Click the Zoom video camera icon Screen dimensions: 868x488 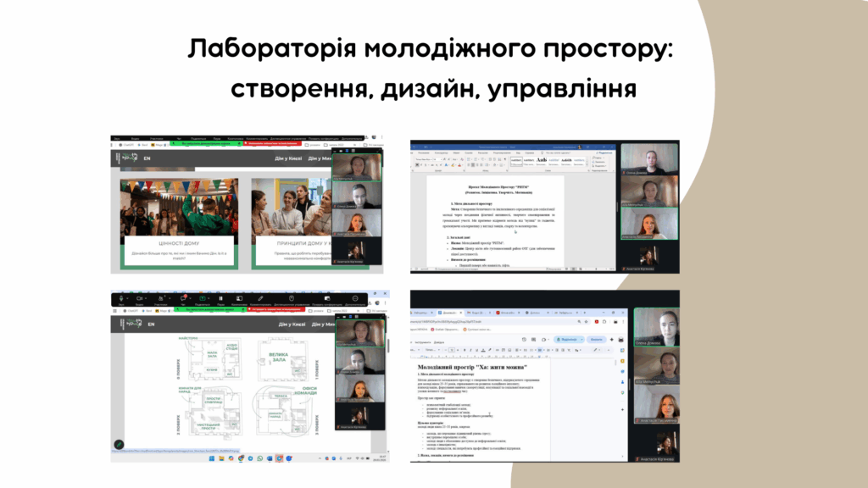[x=141, y=298]
